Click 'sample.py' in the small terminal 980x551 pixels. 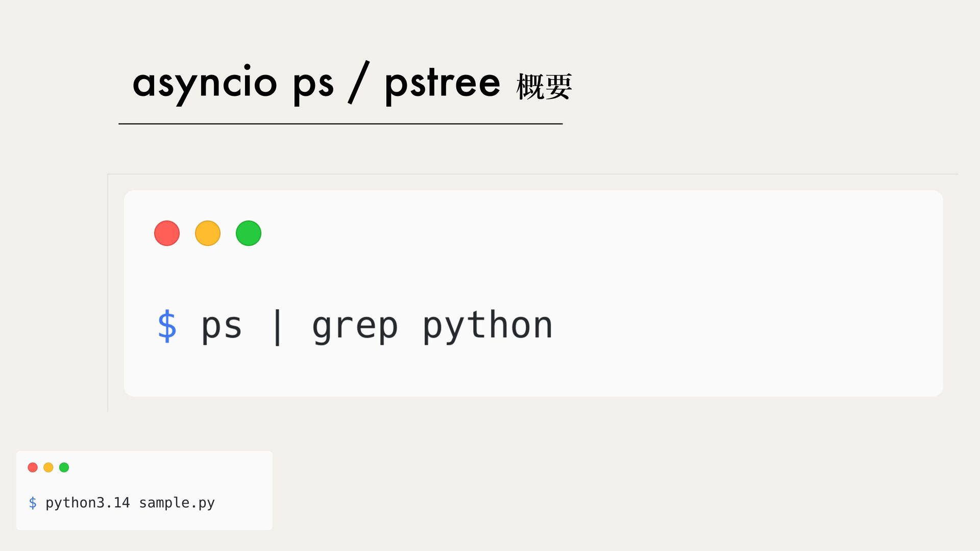pyautogui.click(x=177, y=503)
